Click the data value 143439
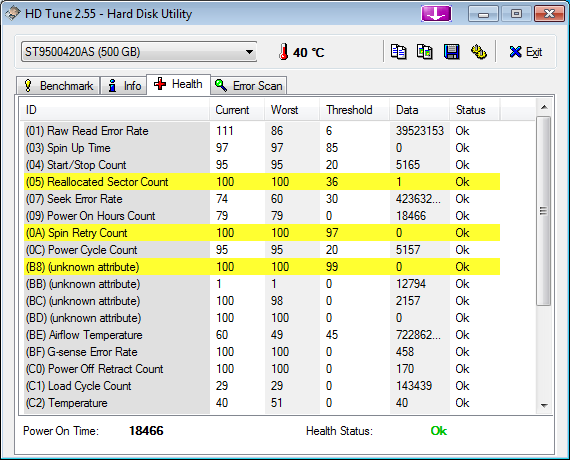The height and width of the screenshot is (463, 571). click(414, 386)
